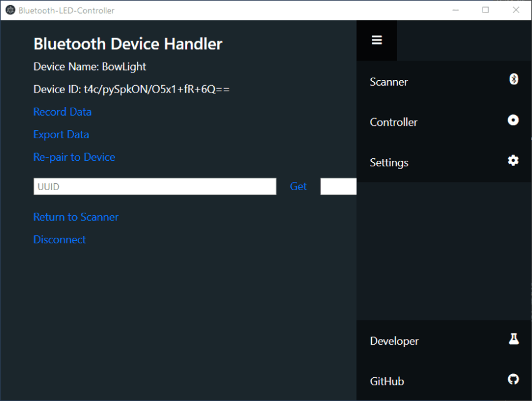Open GitHub using the GitHub logo icon
This screenshot has width=532, height=401.
point(513,378)
